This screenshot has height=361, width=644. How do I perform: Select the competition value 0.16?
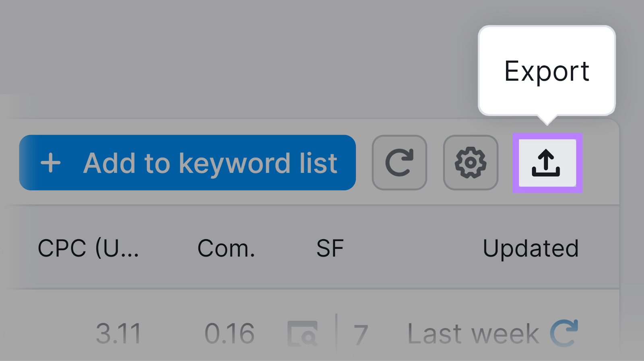tap(230, 332)
